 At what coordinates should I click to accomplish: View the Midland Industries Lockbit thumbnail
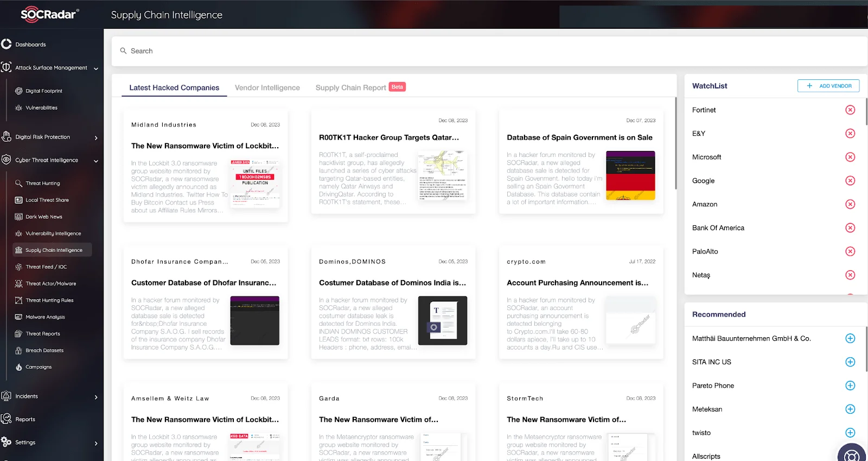pyautogui.click(x=255, y=184)
